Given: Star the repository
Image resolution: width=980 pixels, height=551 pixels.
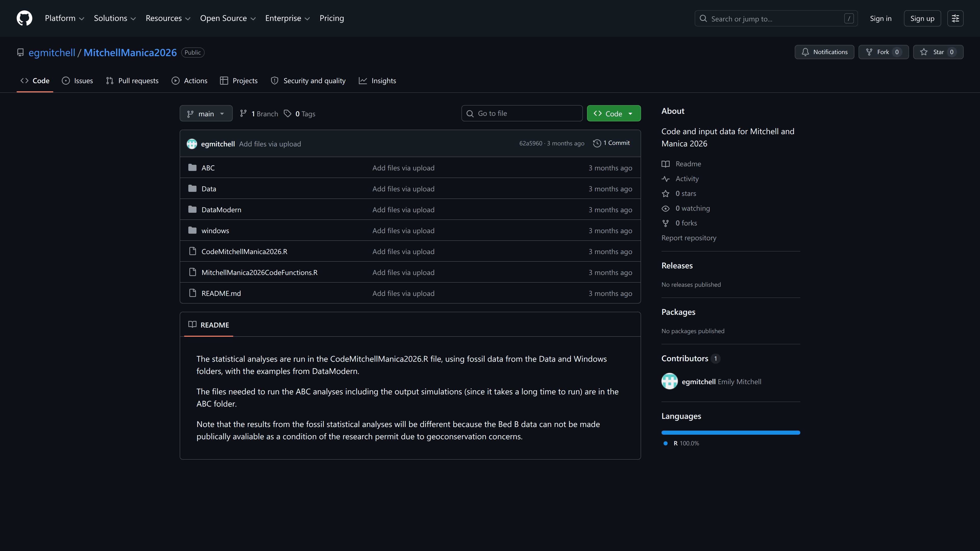Looking at the screenshot, I should (938, 52).
